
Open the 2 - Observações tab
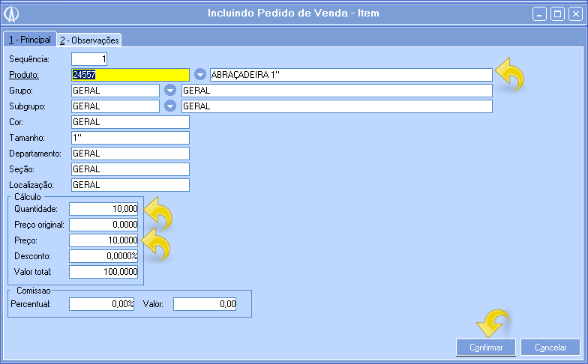tap(89, 40)
